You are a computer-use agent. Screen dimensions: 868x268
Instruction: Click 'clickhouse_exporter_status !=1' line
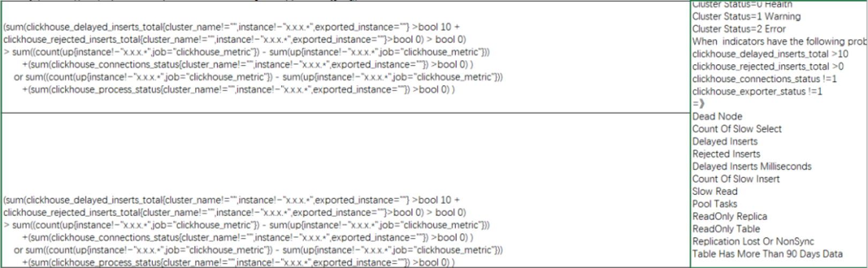coord(757,92)
